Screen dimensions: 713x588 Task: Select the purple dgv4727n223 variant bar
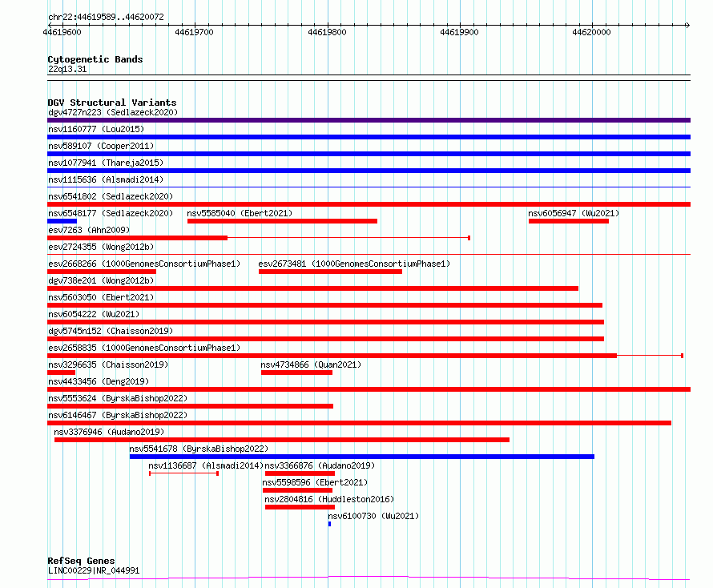369,120
